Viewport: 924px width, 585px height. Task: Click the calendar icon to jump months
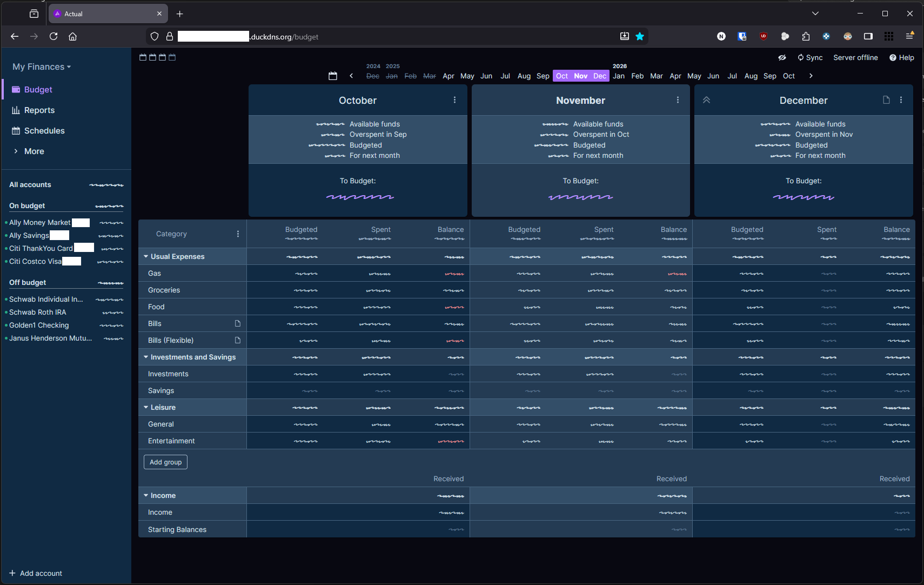(x=332, y=76)
